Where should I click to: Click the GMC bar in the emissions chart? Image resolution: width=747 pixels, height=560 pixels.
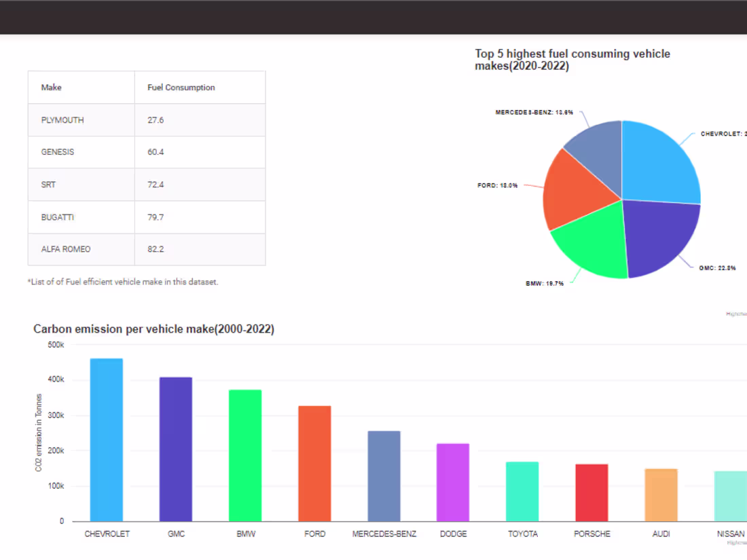point(175,448)
